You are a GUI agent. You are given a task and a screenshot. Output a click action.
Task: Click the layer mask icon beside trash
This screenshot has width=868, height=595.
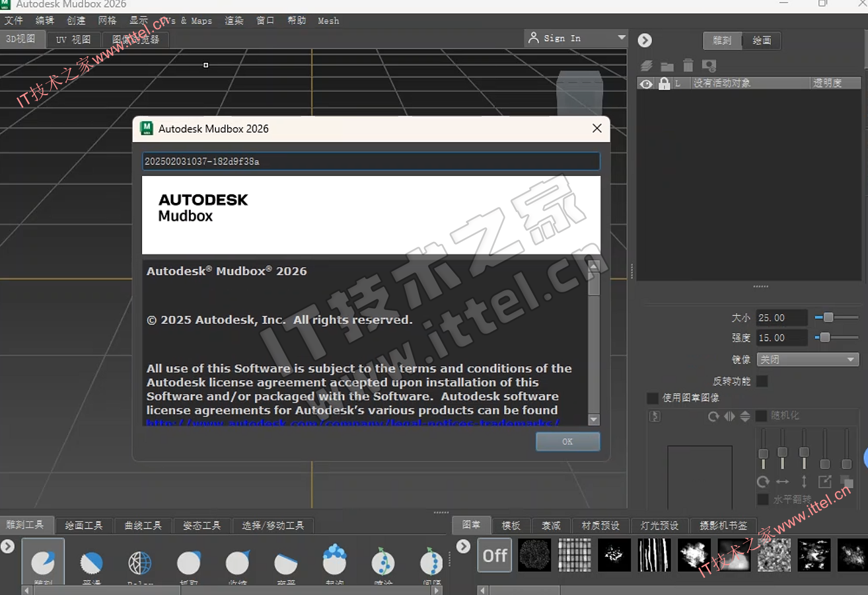pos(709,65)
